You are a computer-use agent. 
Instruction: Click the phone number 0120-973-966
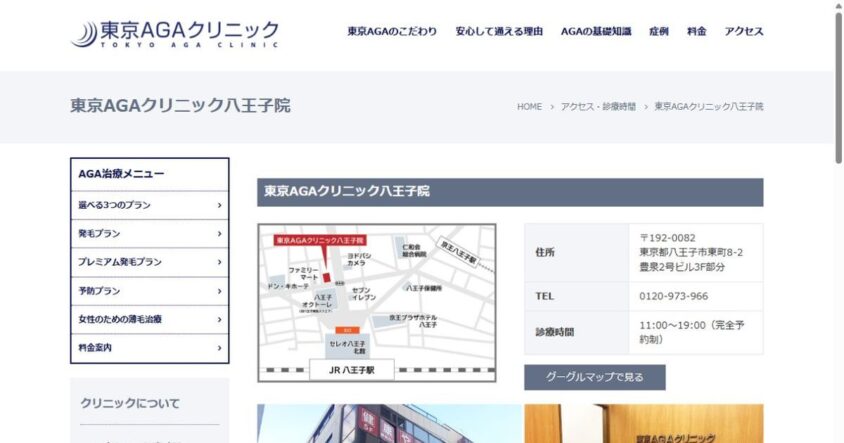coord(673,296)
